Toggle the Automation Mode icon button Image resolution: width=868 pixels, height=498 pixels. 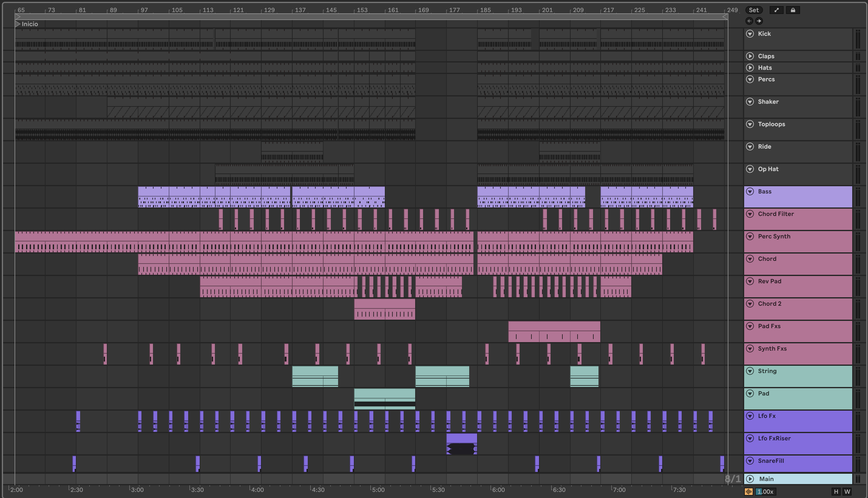[776, 10]
